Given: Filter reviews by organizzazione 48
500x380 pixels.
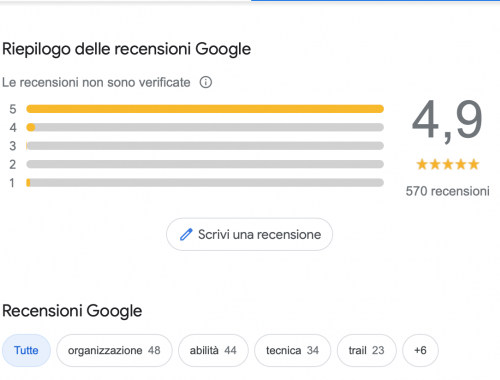Looking at the screenshot, I should [114, 350].
